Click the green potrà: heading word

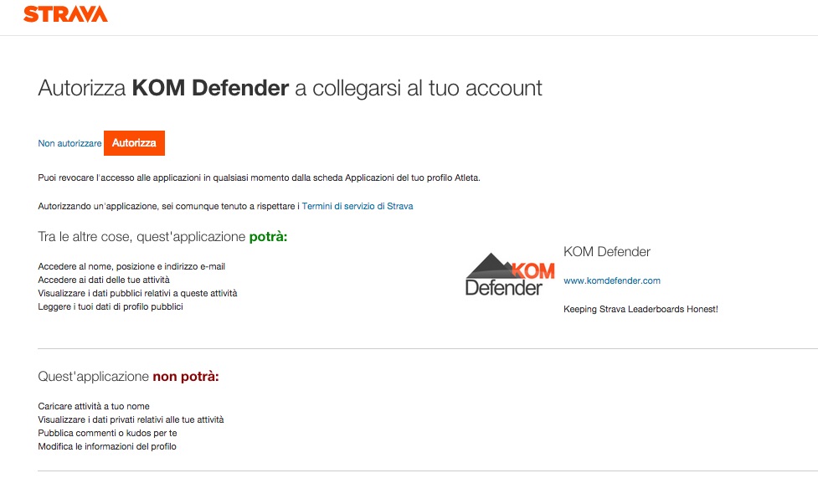268,238
